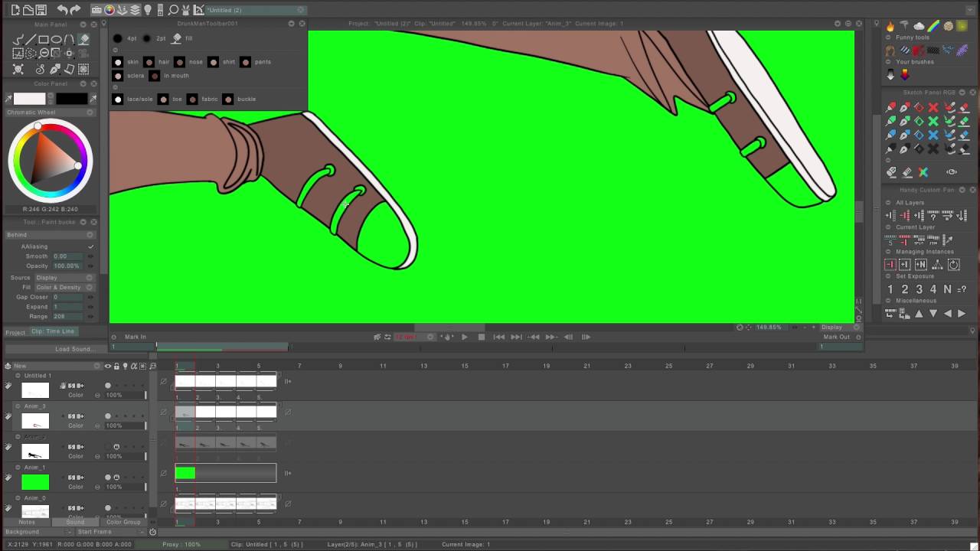Viewport: 980px width, 551px height.
Task: Click the magnifier zoom icon in top toolbar
Action: 173,10
